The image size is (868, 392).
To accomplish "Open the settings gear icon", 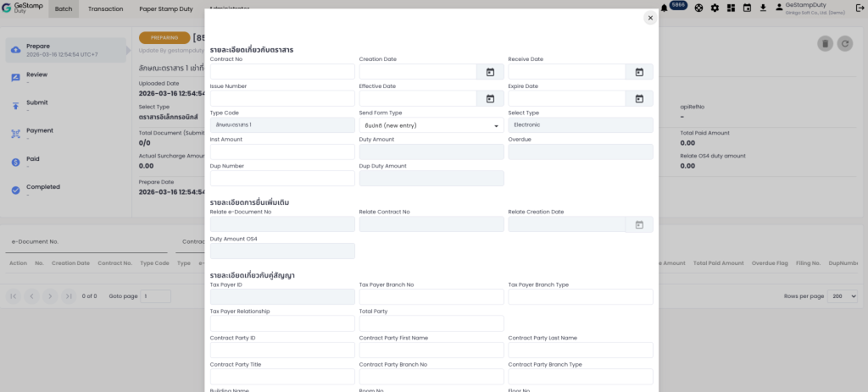I will pyautogui.click(x=715, y=8).
